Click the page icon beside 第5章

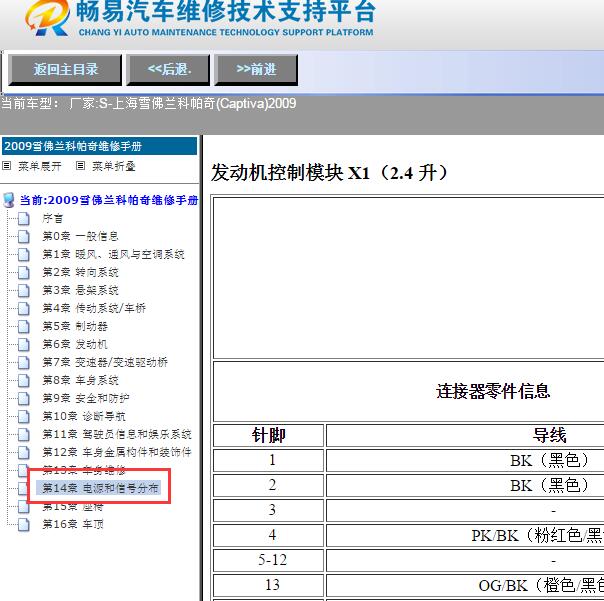[x=23, y=326]
